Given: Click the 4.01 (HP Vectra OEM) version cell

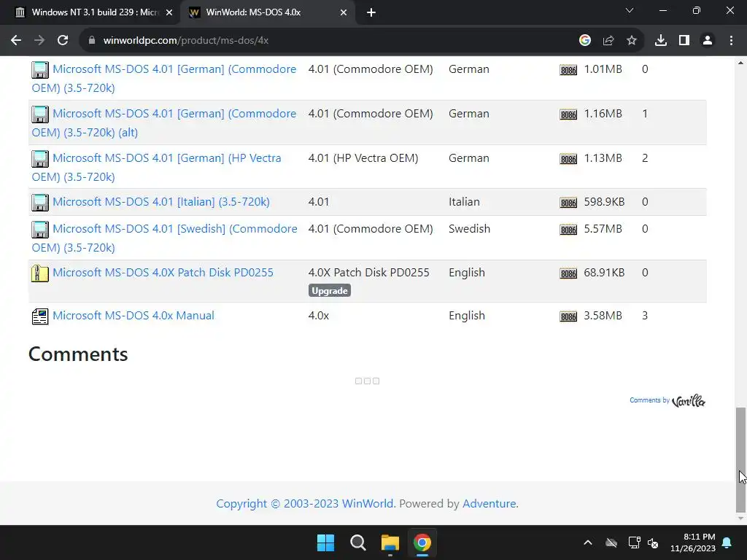Looking at the screenshot, I should pyautogui.click(x=363, y=158).
